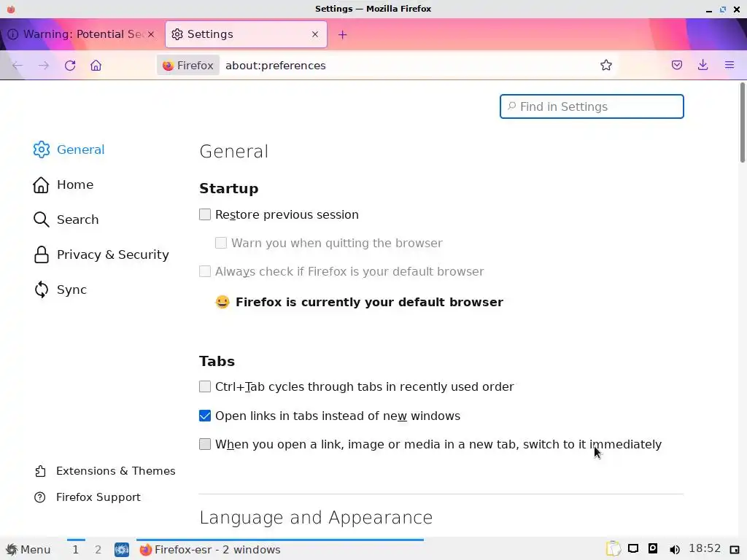747x560 pixels.
Task: Click the 18:52 clock in taskbar
Action: pos(705,548)
